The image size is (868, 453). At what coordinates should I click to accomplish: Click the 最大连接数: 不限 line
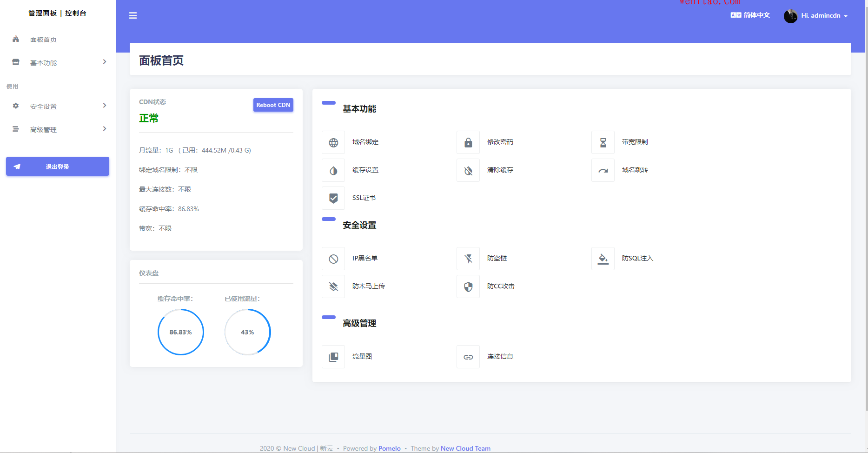point(165,190)
